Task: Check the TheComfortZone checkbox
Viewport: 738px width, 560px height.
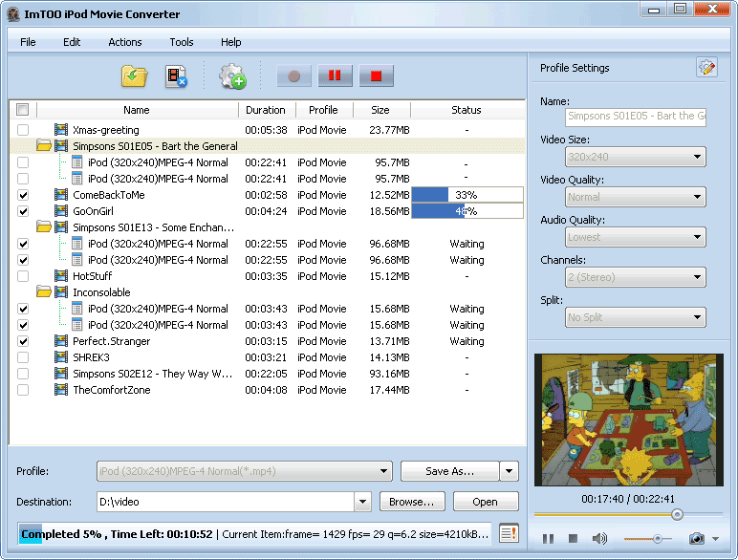Action: click(x=23, y=390)
